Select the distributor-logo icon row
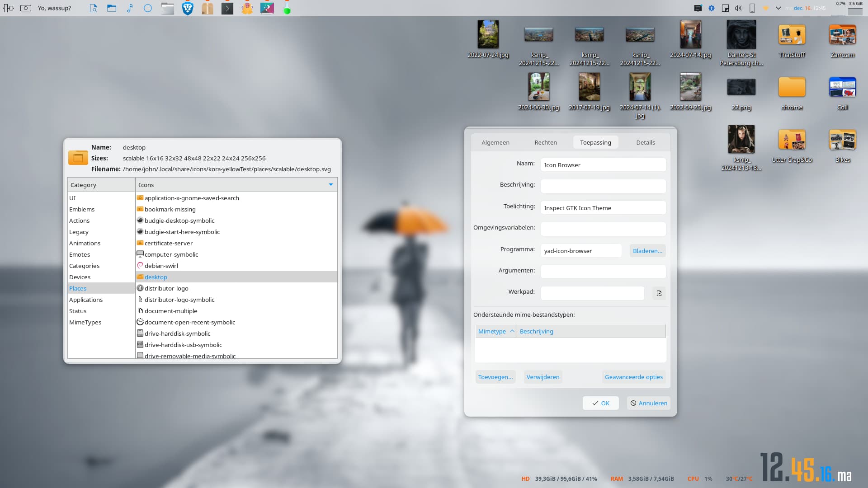The width and height of the screenshot is (868, 488). 236,288
